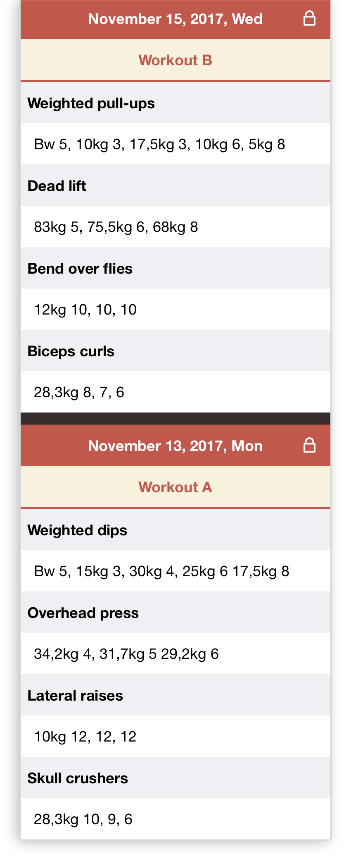Edit the dead lift sets starting 83kg
The height and width of the screenshot is (868, 351).
coord(175,227)
